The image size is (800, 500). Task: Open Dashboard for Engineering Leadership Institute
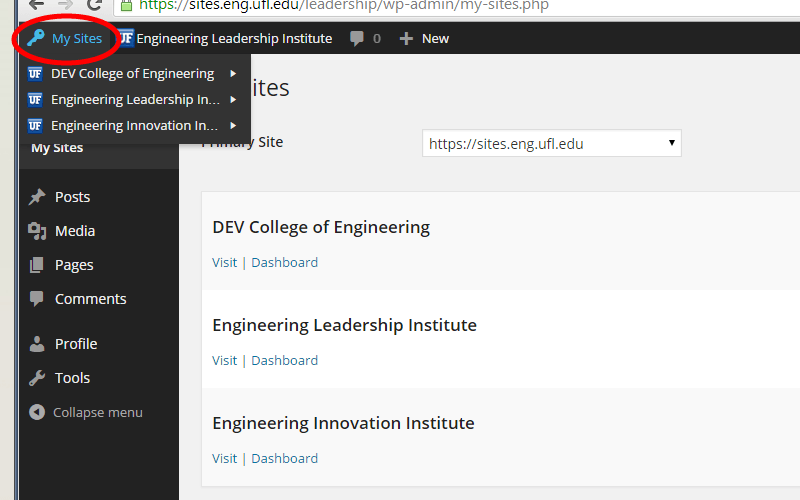coord(284,361)
